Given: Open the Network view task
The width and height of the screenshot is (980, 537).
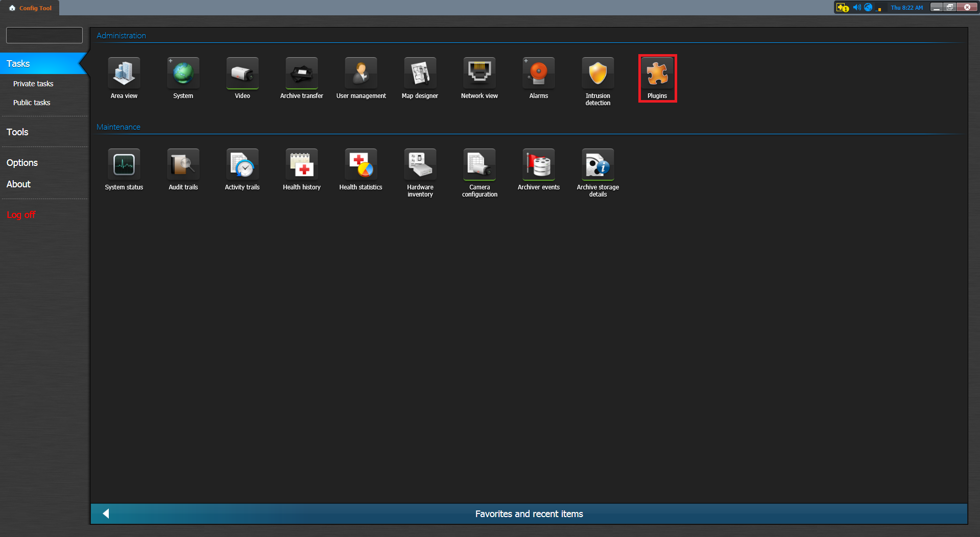Looking at the screenshot, I should [479, 74].
